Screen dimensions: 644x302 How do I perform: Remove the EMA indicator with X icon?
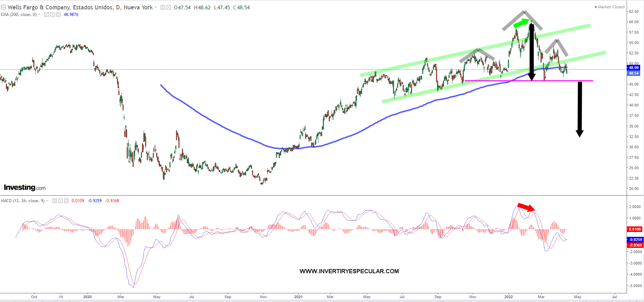click(58, 15)
